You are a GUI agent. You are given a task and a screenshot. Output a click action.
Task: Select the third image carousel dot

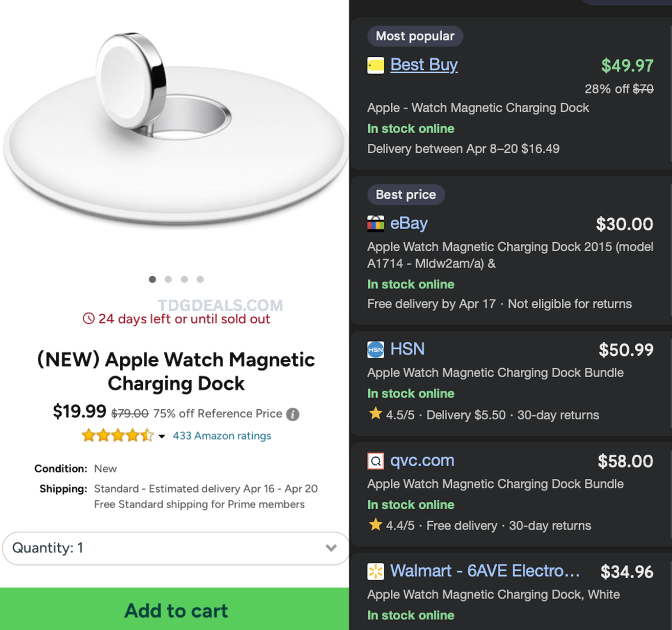click(x=185, y=279)
